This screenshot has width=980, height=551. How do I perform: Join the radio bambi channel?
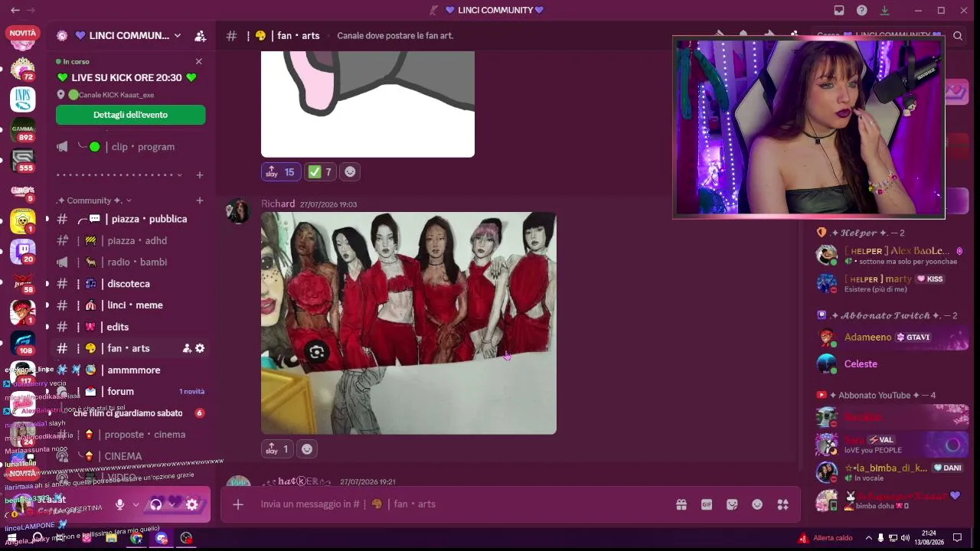coord(129,262)
